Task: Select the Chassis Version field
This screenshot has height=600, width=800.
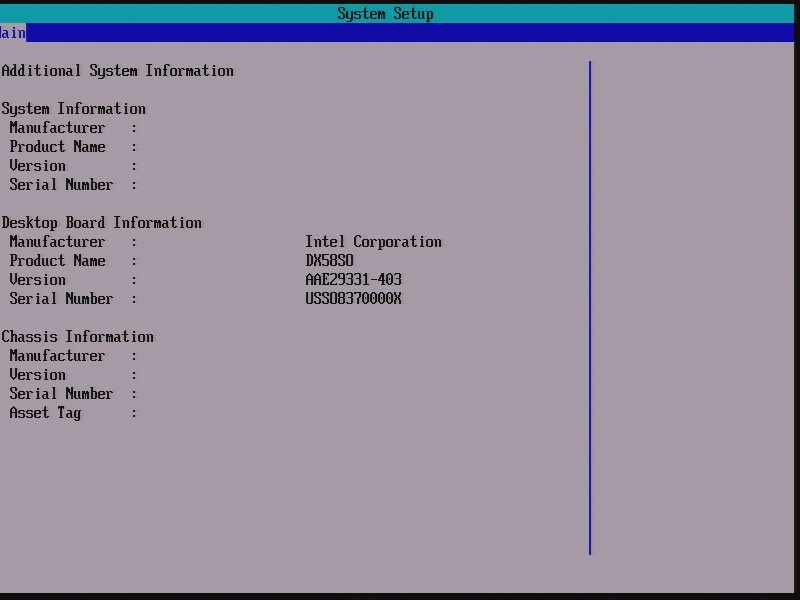Action: coord(38,374)
